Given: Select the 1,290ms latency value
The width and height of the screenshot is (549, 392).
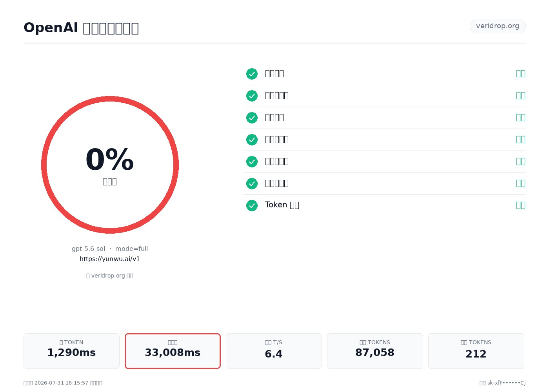Looking at the screenshot, I should (x=71, y=352).
